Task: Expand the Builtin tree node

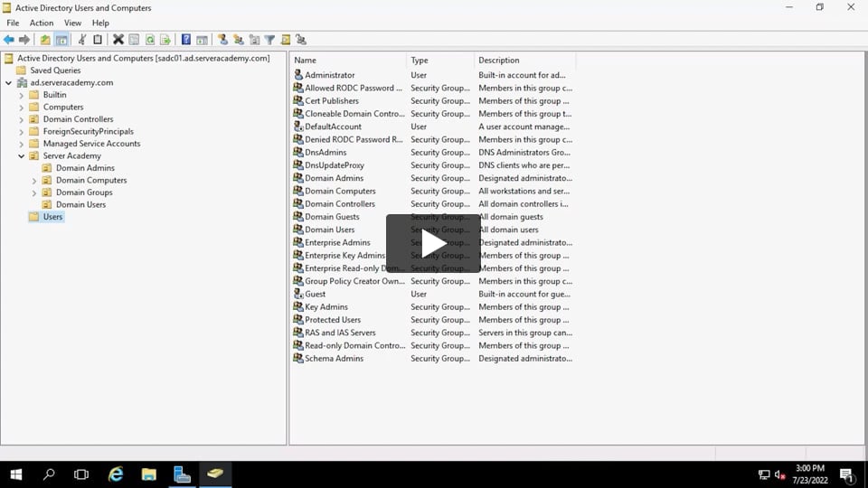Action: click(x=22, y=95)
